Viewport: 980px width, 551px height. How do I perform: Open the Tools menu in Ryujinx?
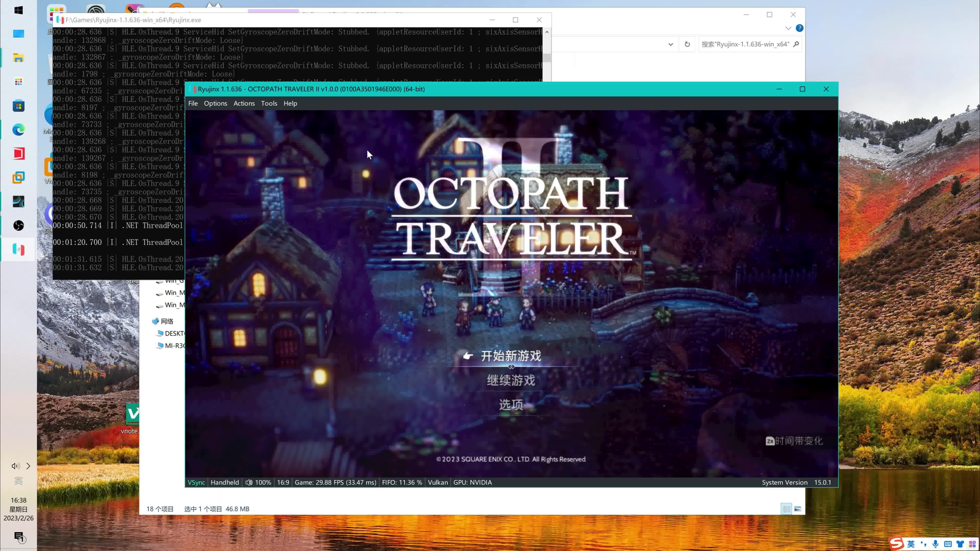click(x=269, y=103)
